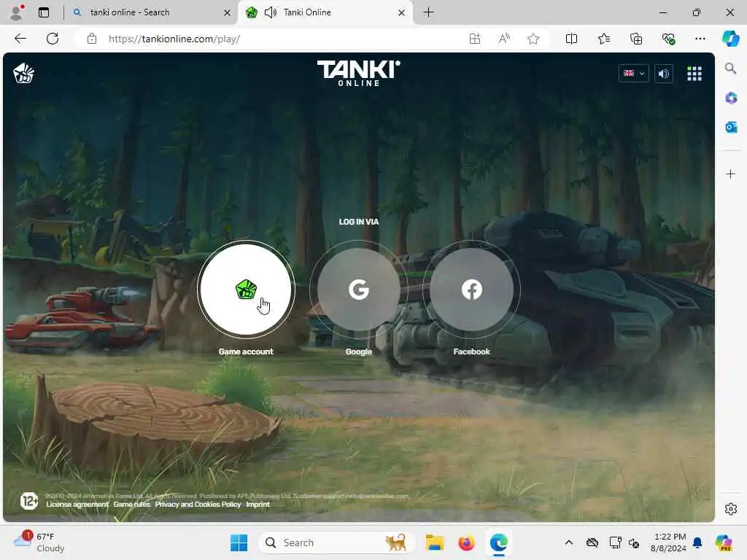Open Privacy and Cookies Policy link
Viewport: 747px width, 560px height.
pos(198,505)
